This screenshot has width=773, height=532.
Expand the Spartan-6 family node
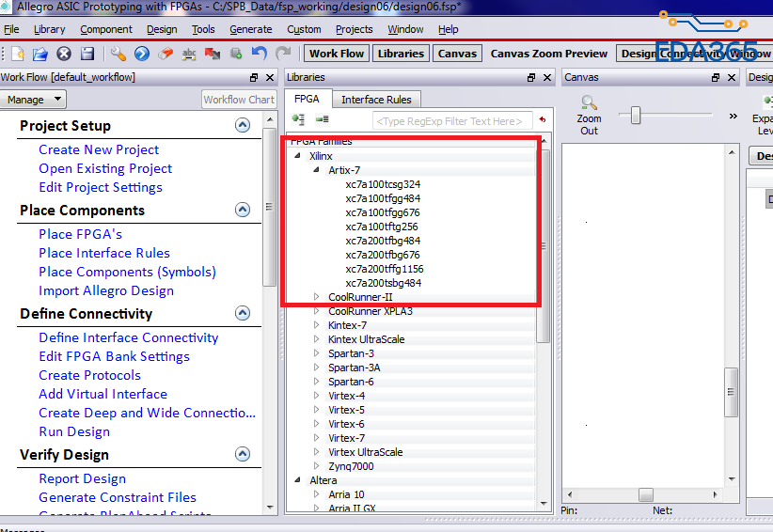point(317,382)
